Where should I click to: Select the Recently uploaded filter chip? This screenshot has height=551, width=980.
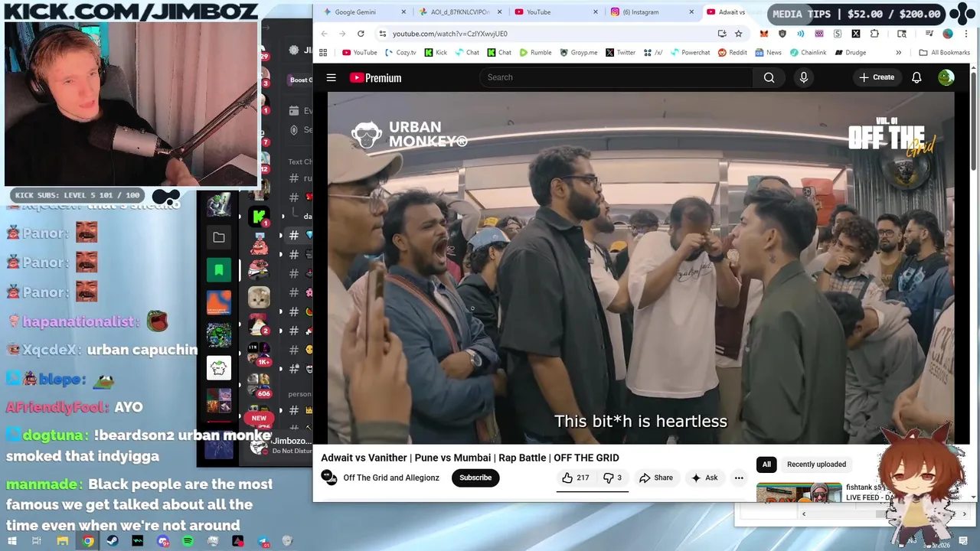816,465
